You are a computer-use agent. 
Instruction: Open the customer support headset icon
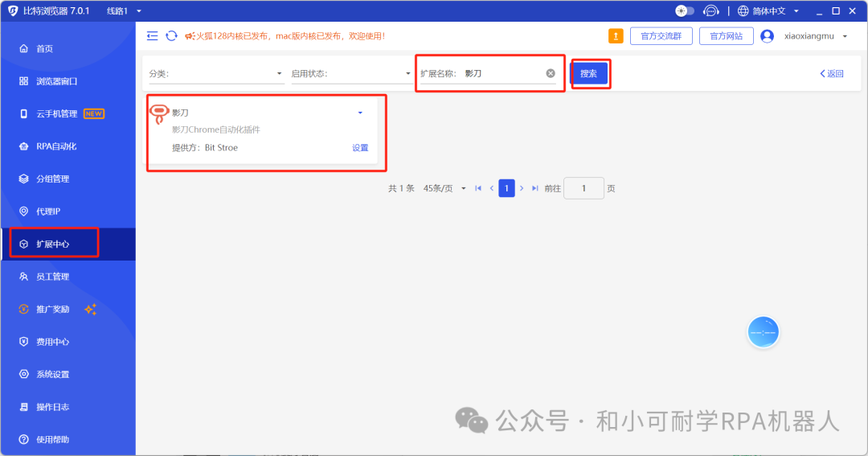pyautogui.click(x=710, y=11)
